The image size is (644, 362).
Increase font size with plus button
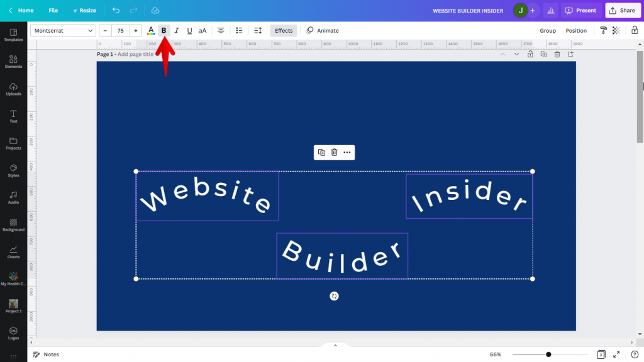click(x=136, y=30)
